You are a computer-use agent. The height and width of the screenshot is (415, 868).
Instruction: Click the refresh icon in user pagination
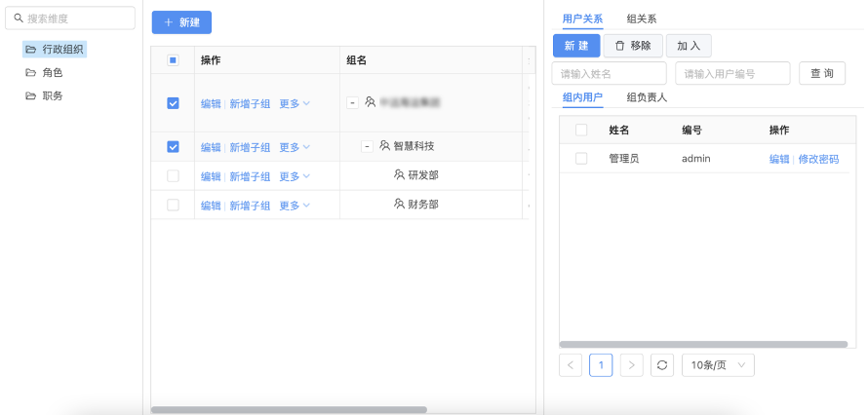662,365
